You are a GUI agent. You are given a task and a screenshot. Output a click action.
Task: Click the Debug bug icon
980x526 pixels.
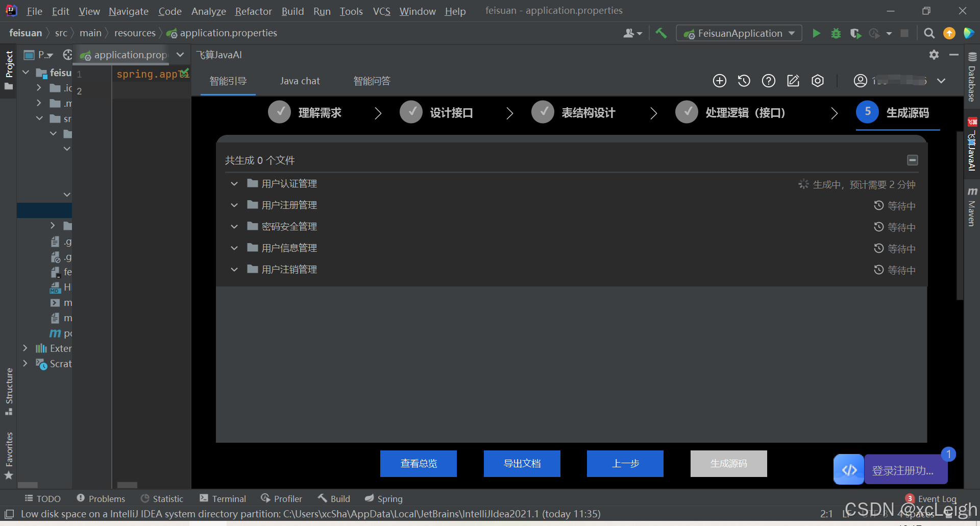pos(836,33)
